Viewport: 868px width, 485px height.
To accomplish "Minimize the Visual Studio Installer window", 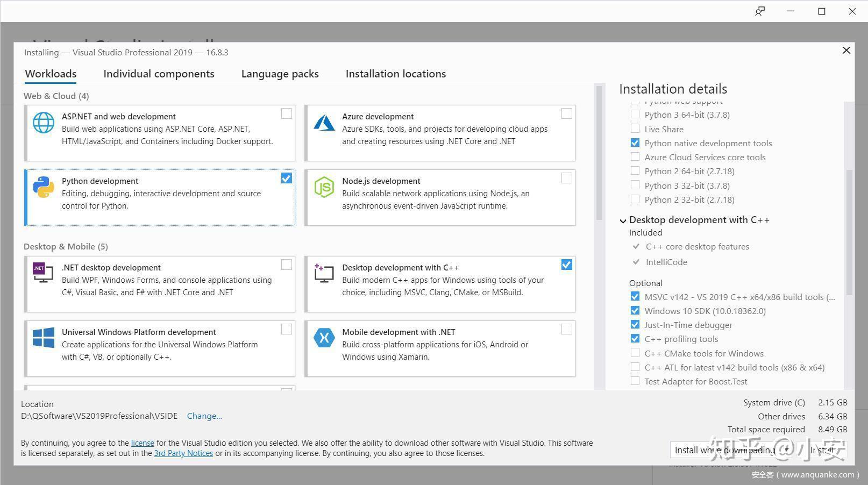I will pos(791,11).
